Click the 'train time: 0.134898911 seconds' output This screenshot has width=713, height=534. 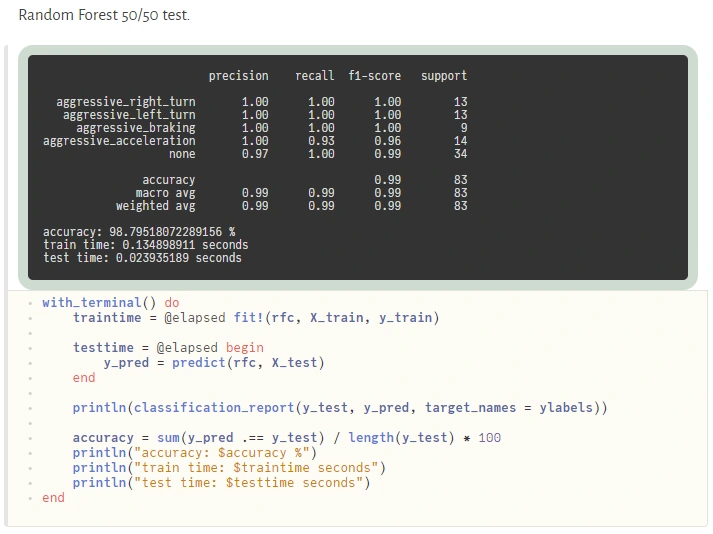146,245
